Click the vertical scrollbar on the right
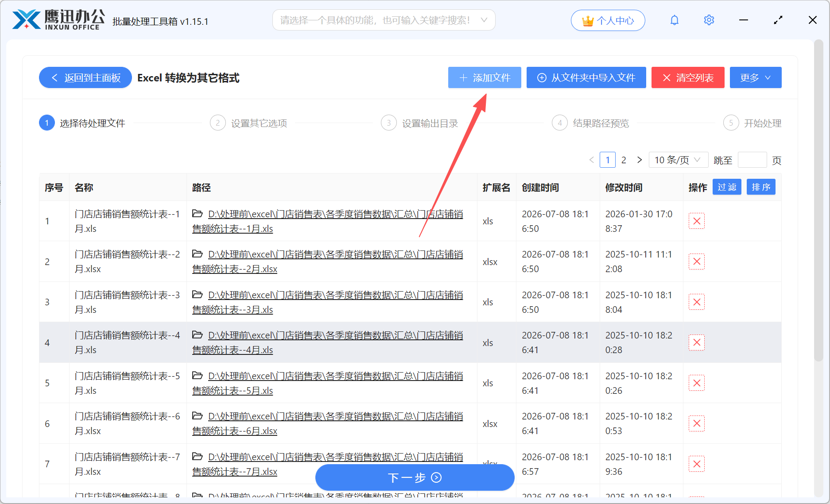The image size is (830, 504). pos(818,201)
